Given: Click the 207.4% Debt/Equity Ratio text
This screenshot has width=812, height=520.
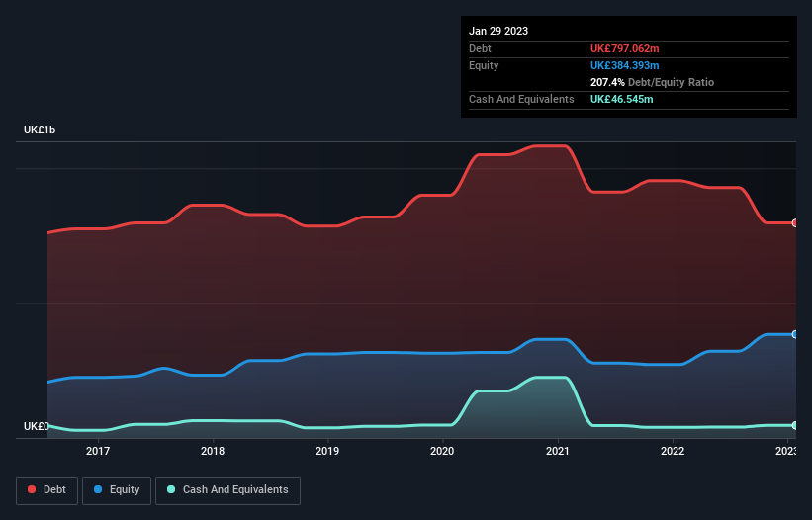Looking at the screenshot, I should tap(652, 82).
